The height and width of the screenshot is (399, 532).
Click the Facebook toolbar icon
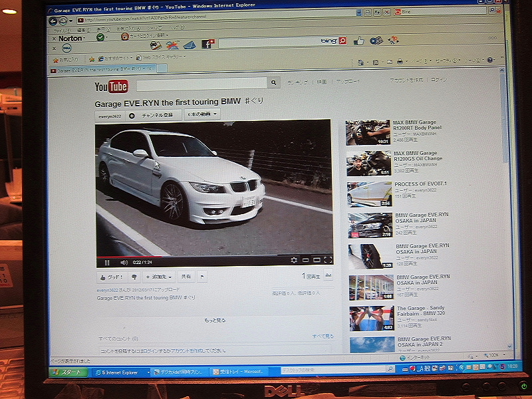pyautogui.click(x=207, y=44)
